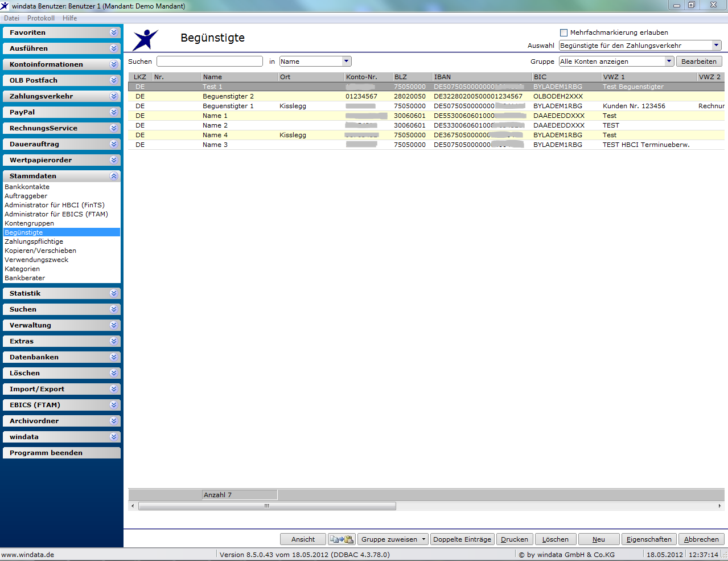
Task: Open the Hilfe menu
Action: point(70,18)
